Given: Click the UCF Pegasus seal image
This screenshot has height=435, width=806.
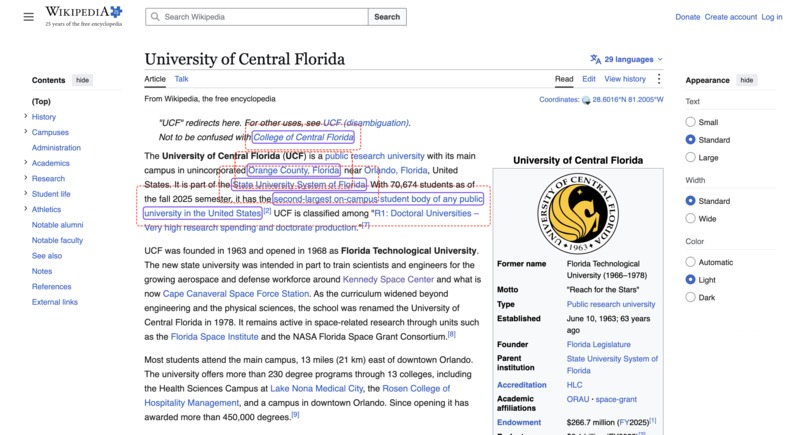Looking at the screenshot, I should [578, 213].
